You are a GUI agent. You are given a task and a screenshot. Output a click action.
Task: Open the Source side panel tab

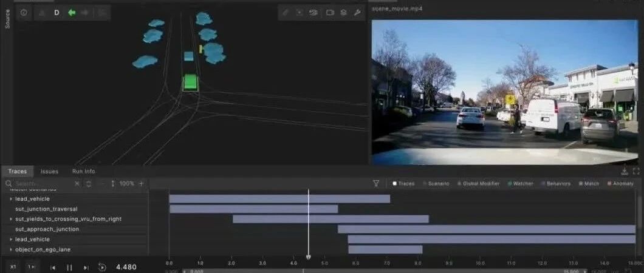click(7, 19)
